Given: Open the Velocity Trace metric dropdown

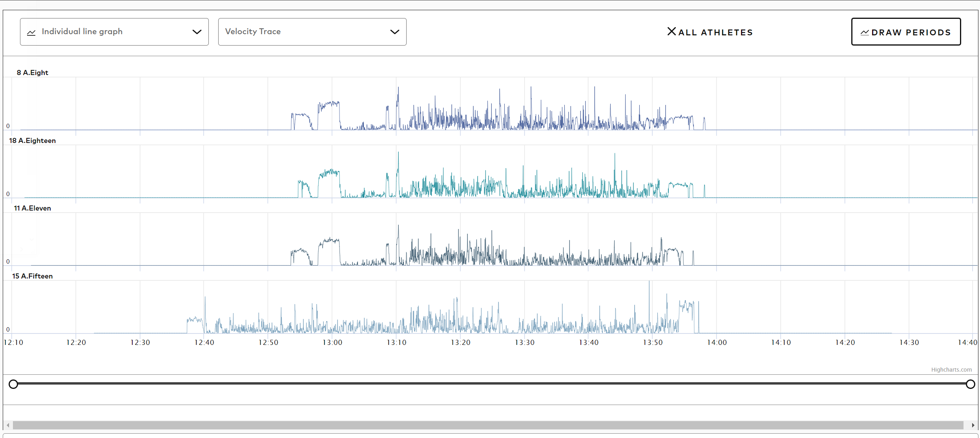Looking at the screenshot, I should [312, 32].
